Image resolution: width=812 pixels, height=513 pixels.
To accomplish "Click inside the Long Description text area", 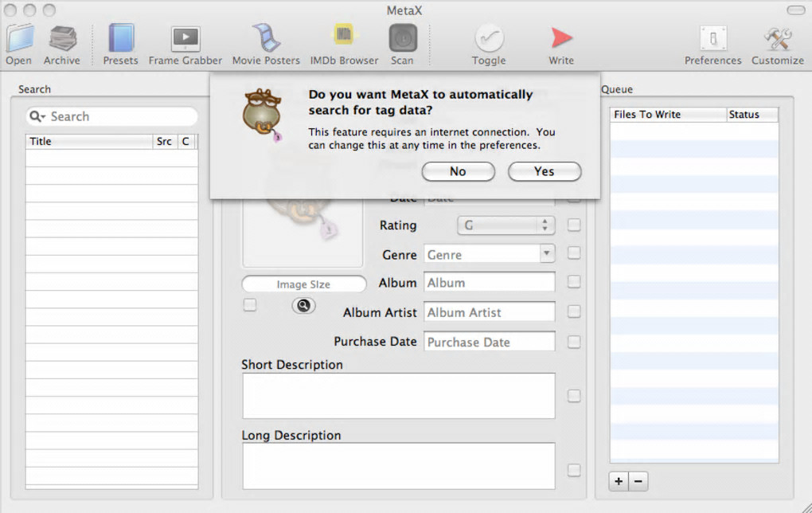I will click(x=399, y=466).
